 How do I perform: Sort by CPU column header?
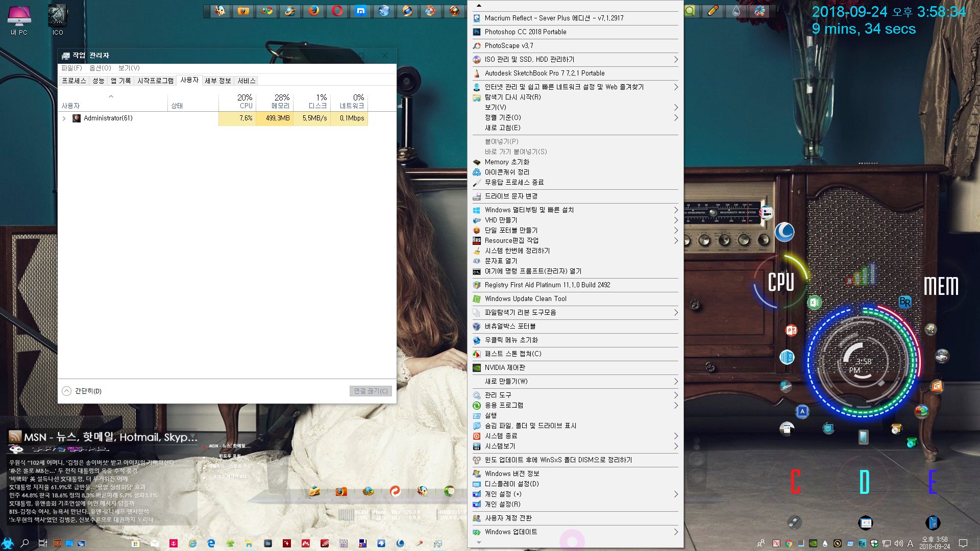coord(237,101)
